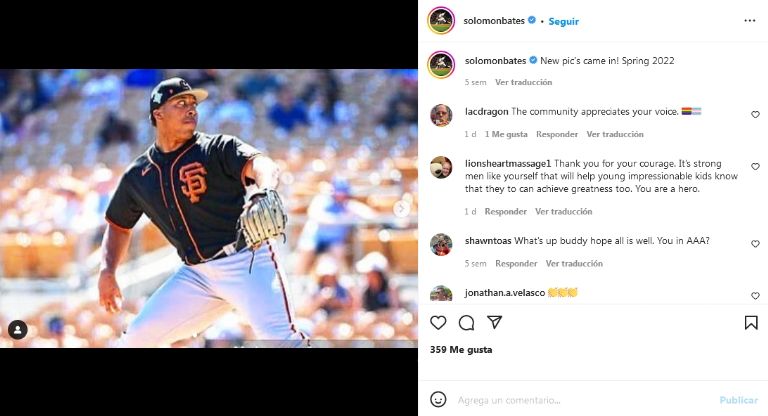Screen dimensions: 768x416
Task: Save post with bookmark icon
Action: click(x=751, y=323)
